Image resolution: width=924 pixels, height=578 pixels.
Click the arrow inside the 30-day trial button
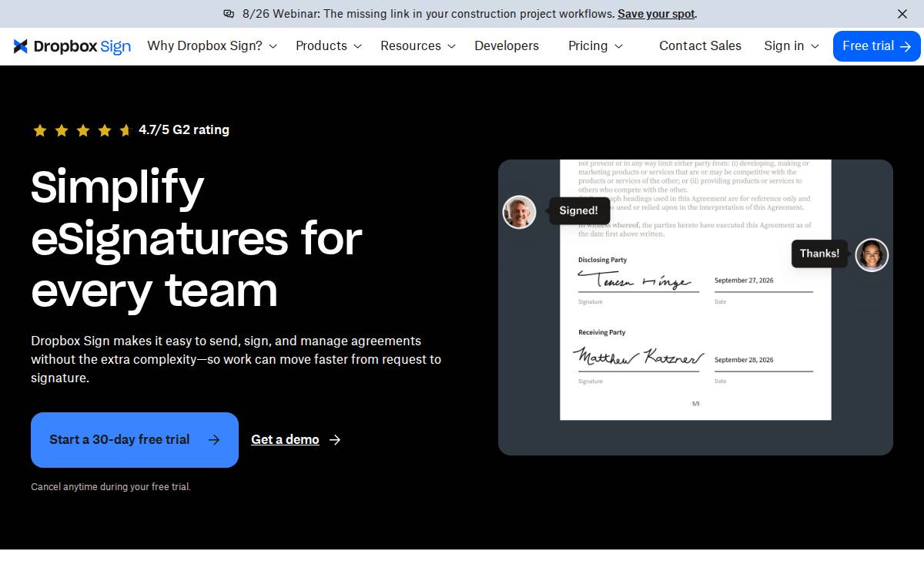pos(214,440)
